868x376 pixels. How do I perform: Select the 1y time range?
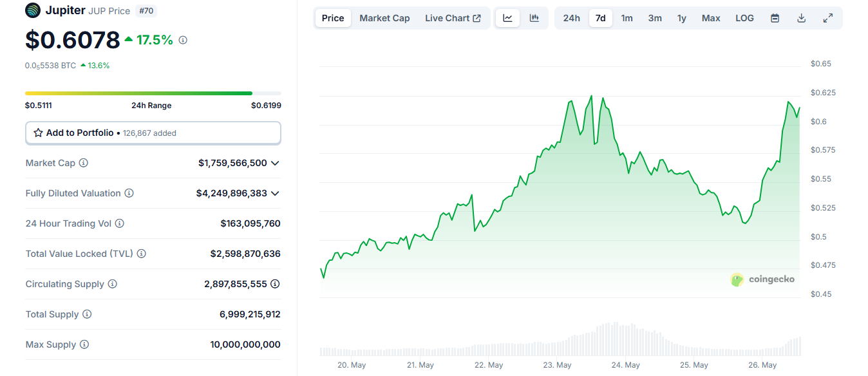tap(682, 18)
